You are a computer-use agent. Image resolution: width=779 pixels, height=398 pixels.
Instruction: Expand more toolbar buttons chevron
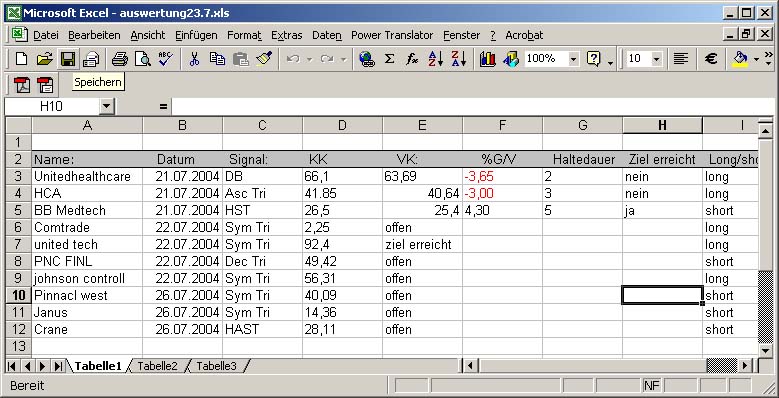(x=769, y=54)
